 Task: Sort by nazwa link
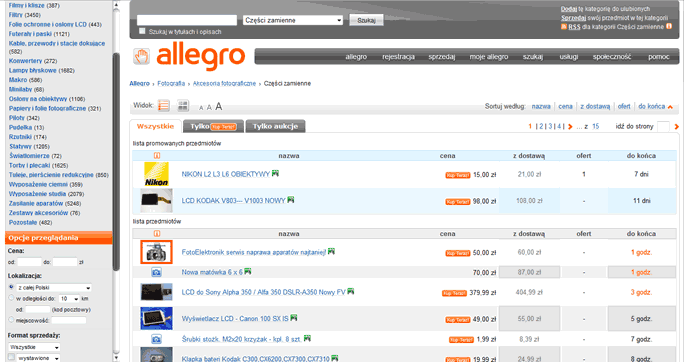541,106
